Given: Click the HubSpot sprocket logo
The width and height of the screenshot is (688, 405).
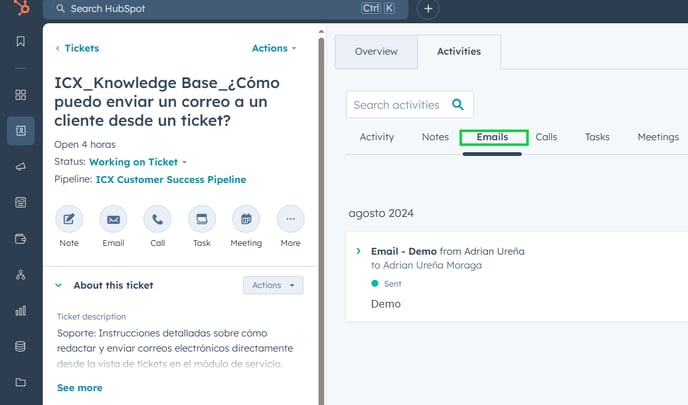Looking at the screenshot, I should tap(21, 7).
